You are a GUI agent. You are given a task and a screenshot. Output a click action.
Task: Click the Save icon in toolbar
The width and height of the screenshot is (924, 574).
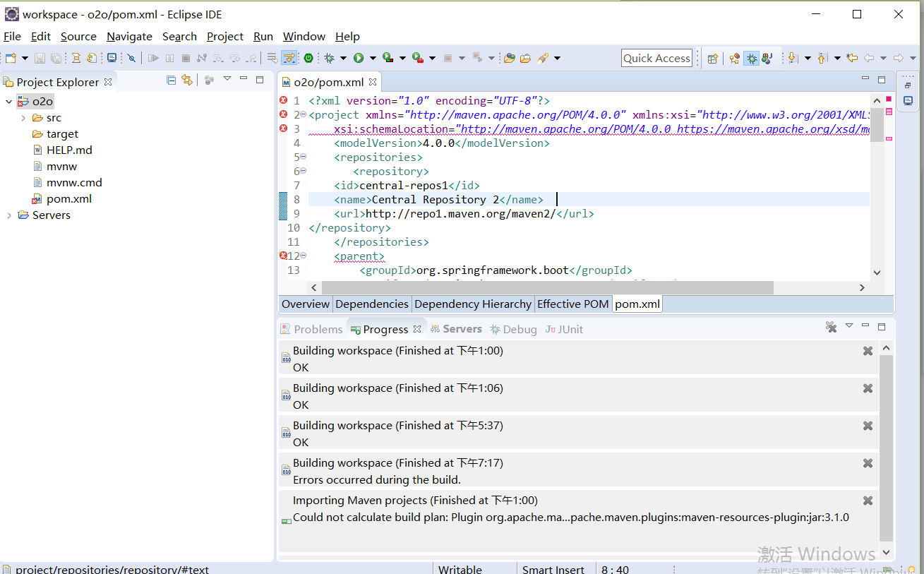(x=40, y=58)
